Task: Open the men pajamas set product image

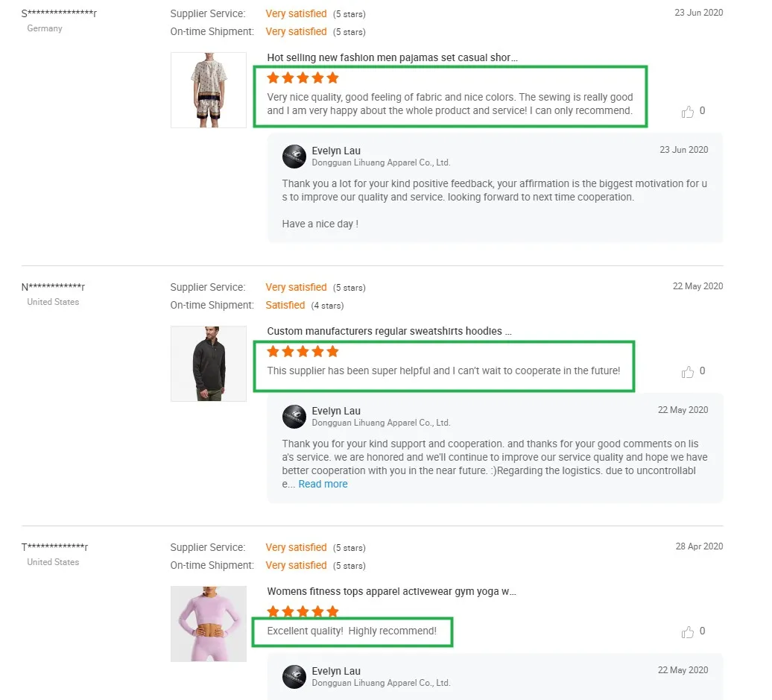Action: 209,90
